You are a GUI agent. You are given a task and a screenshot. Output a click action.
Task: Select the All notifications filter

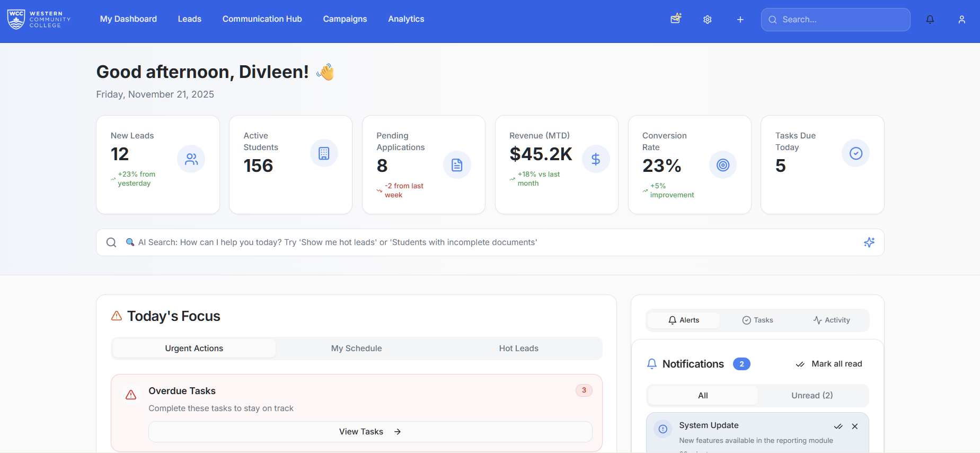click(x=703, y=396)
